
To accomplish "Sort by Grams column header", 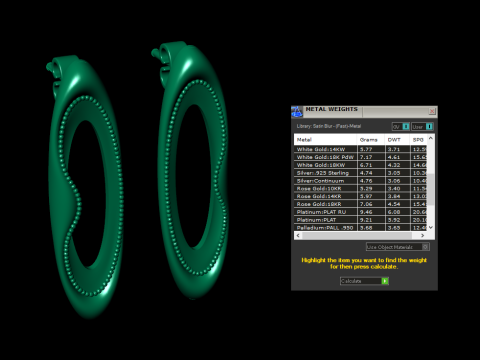I will point(371,140).
